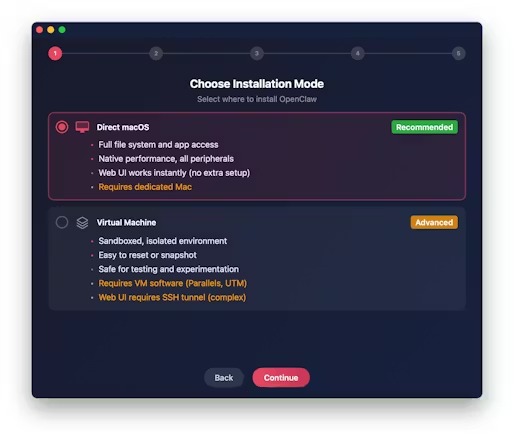The width and height of the screenshot is (514, 440).
Task: Go Back to the previous screen
Action: [224, 378]
